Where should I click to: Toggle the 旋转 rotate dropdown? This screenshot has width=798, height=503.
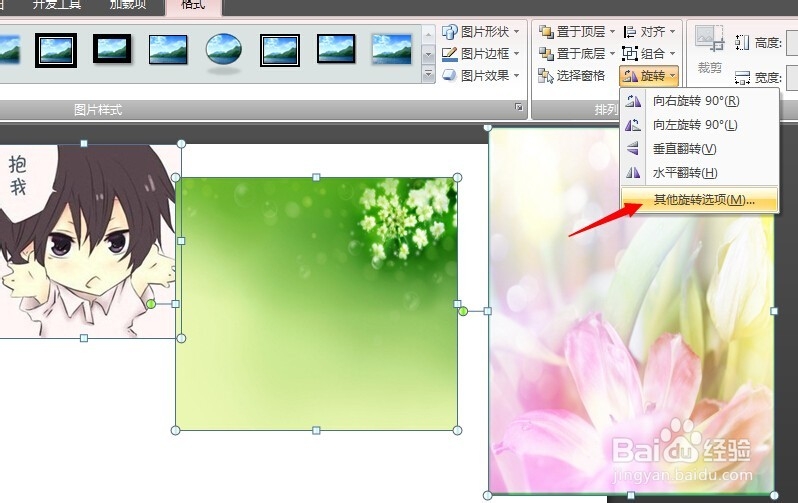[x=649, y=76]
